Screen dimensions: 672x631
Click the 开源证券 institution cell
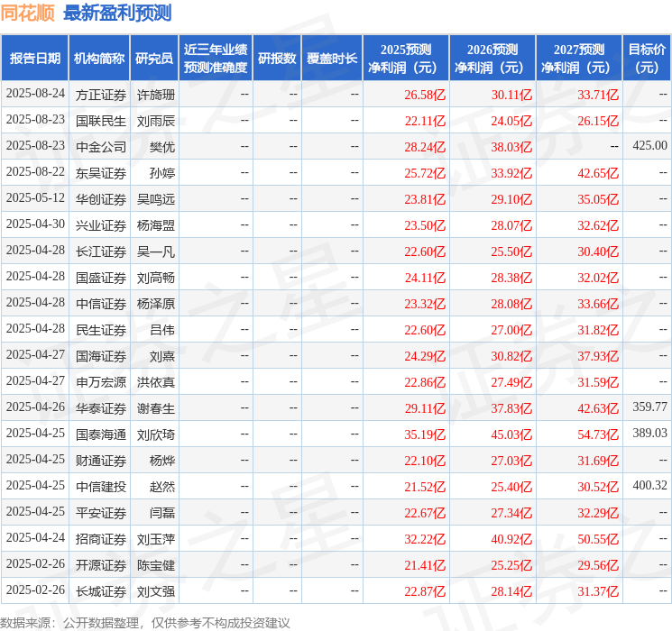101,565
